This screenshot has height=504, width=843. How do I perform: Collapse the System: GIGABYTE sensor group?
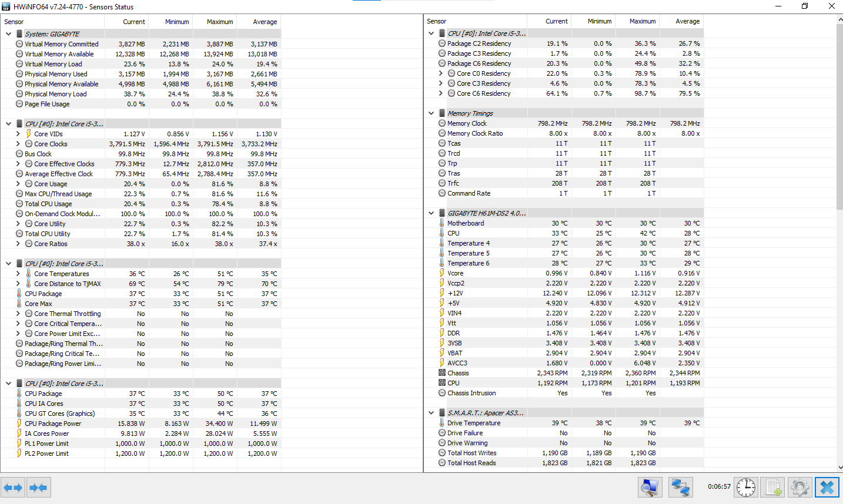click(9, 34)
